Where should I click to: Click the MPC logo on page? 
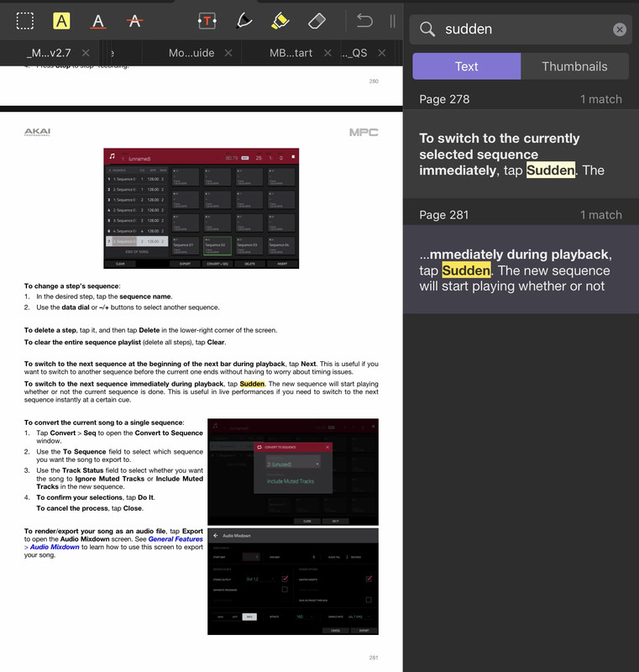[364, 133]
